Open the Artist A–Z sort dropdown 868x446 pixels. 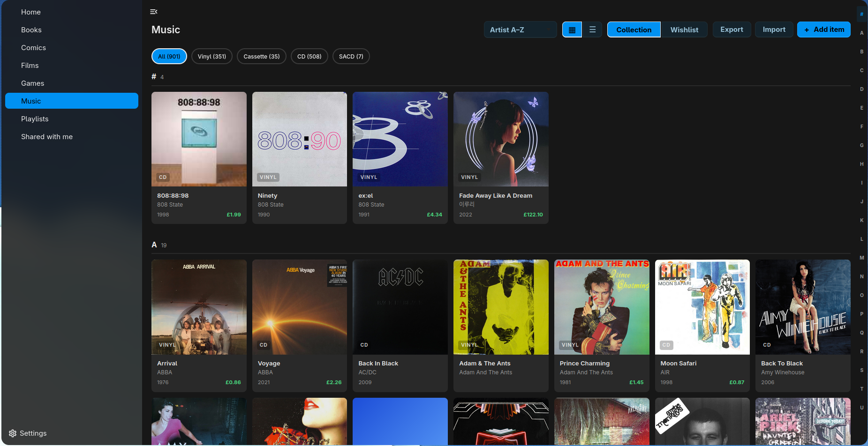coord(520,30)
